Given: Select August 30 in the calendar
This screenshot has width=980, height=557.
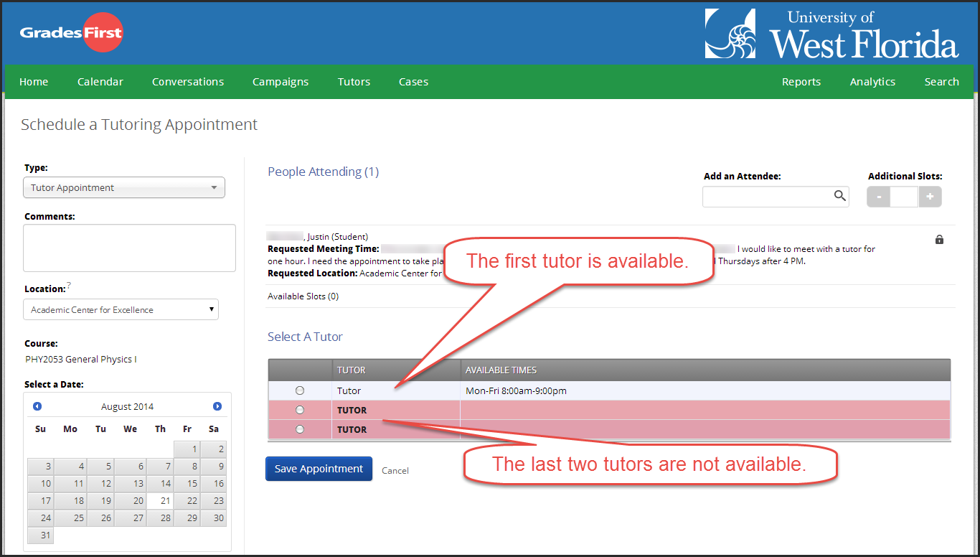Looking at the screenshot, I should (x=213, y=518).
